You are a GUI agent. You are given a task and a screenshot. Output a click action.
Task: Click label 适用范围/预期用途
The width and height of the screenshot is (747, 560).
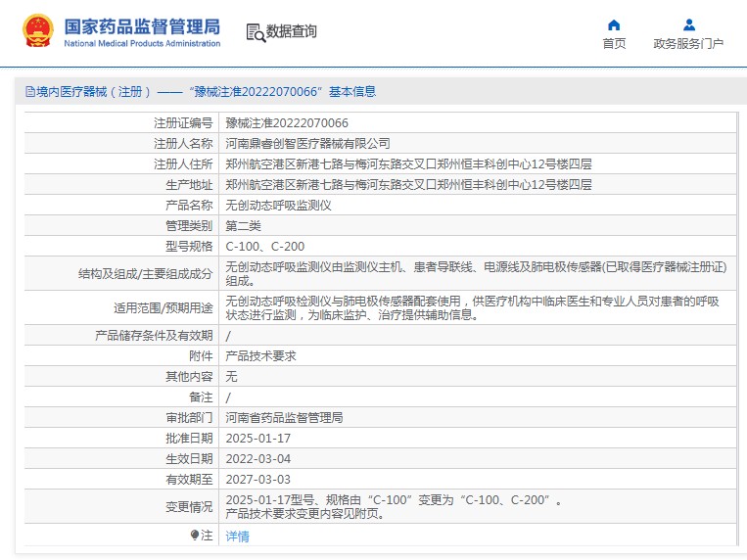pos(163,307)
